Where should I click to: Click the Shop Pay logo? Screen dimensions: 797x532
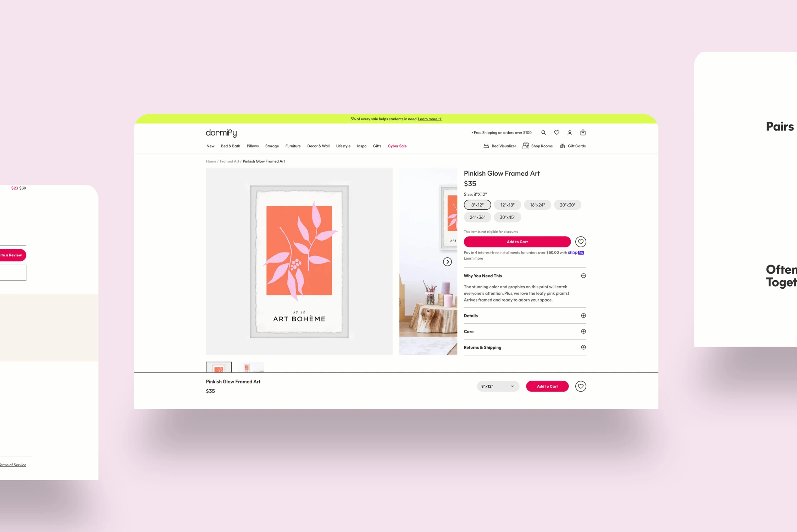click(576, 253)
